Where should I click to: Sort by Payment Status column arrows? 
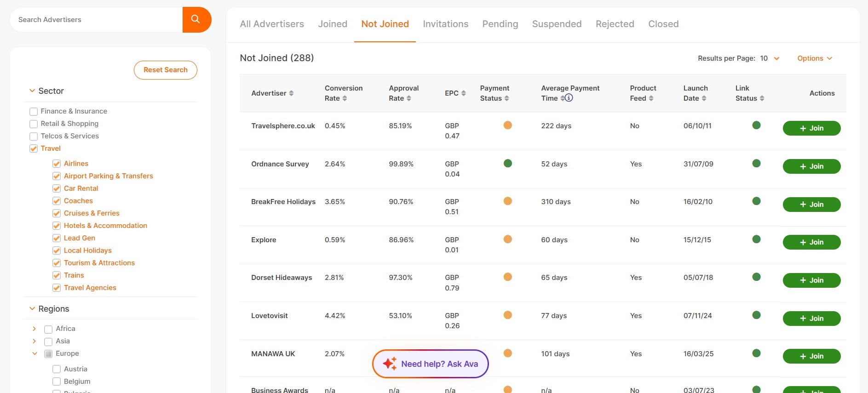click(506, 98)
